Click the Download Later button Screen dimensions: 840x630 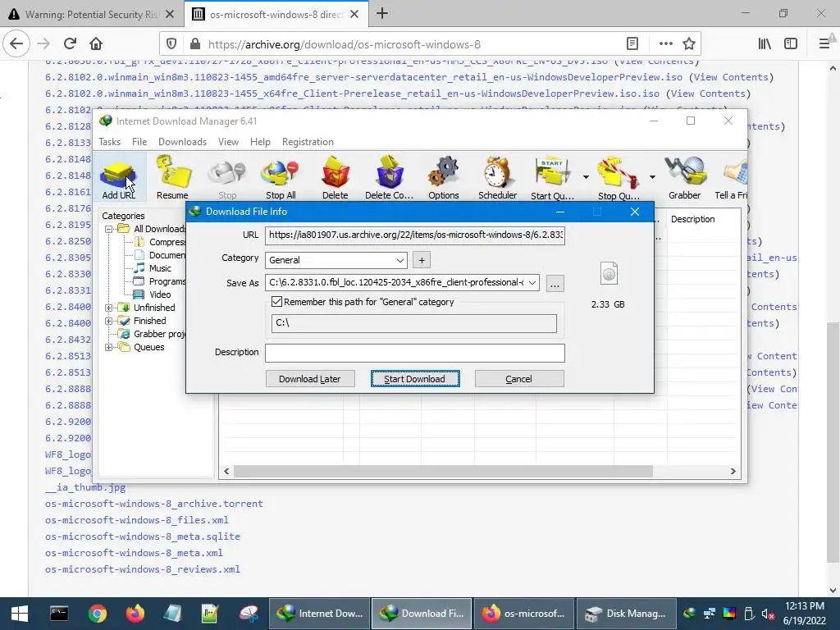tap(310, 379)
